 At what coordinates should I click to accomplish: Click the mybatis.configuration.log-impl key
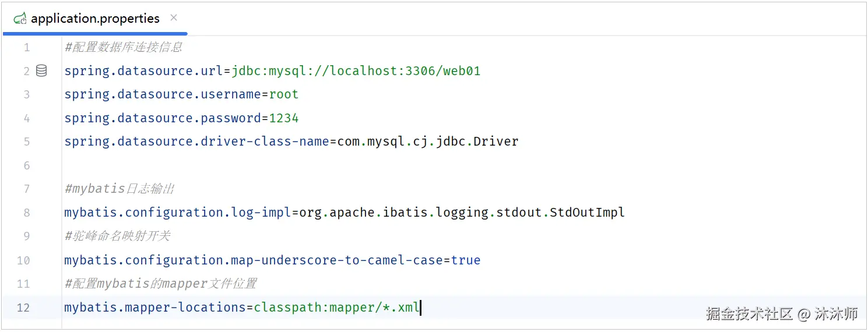(178, 213)
